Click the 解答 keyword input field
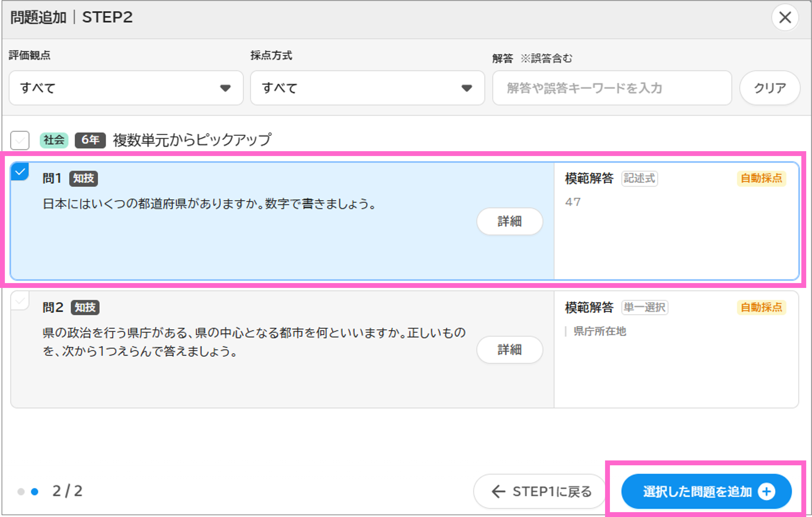This screenshot has width=812, height=517. pyautogui.click(x=612, y=88)
